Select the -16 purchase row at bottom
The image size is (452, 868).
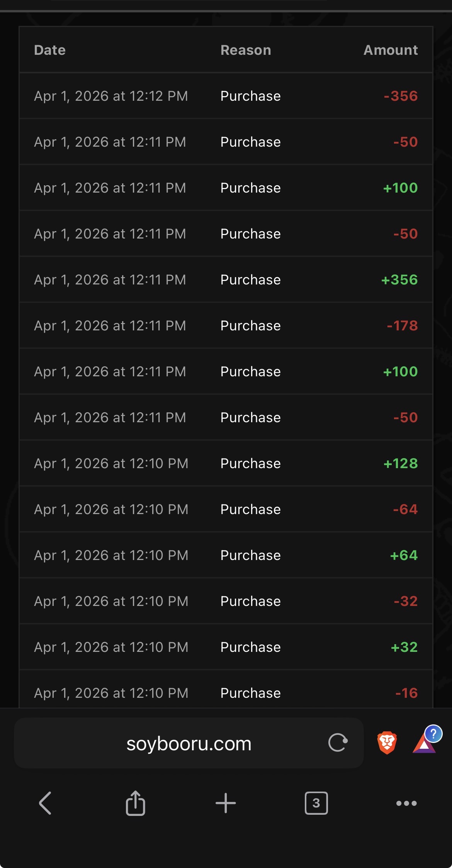click(x=226, y=693)
